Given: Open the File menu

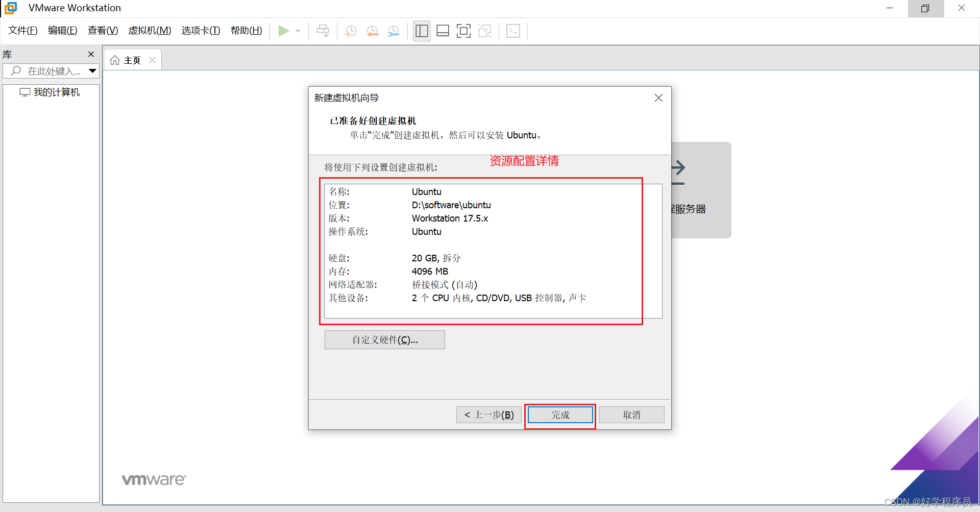Looking at the screenshot, I should point(23,31).
